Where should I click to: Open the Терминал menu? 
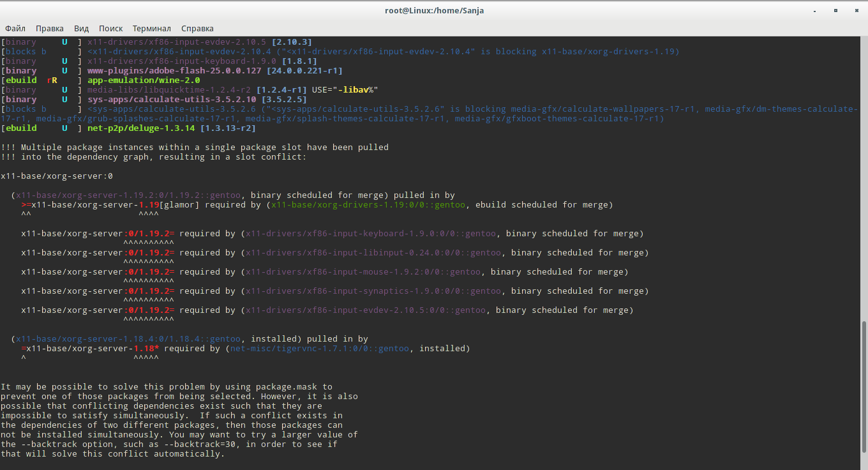click(152, 28)
